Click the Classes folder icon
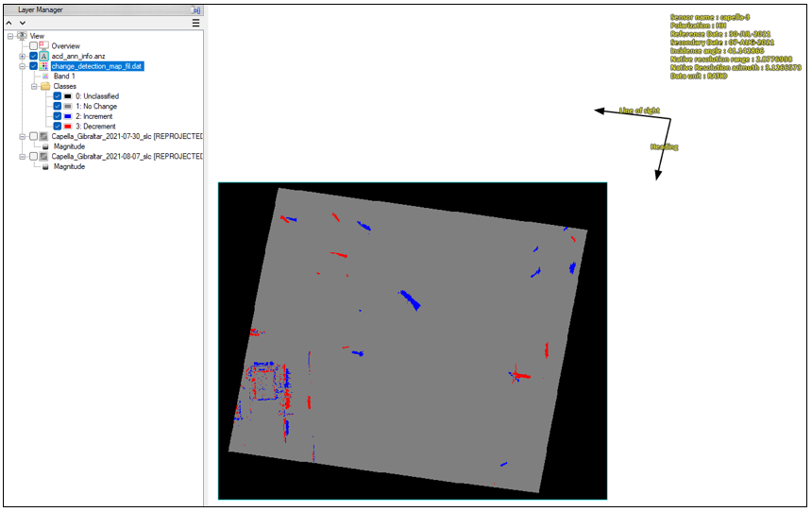 [x=44, y=86]
